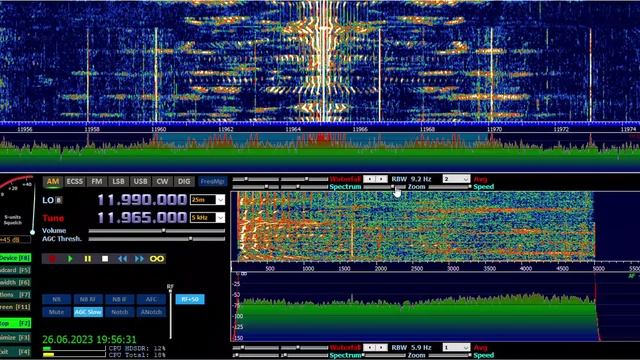This screenshot has width=640, height=360.
Task: Open the 25m band dropdown
Action: pos(220,200)
